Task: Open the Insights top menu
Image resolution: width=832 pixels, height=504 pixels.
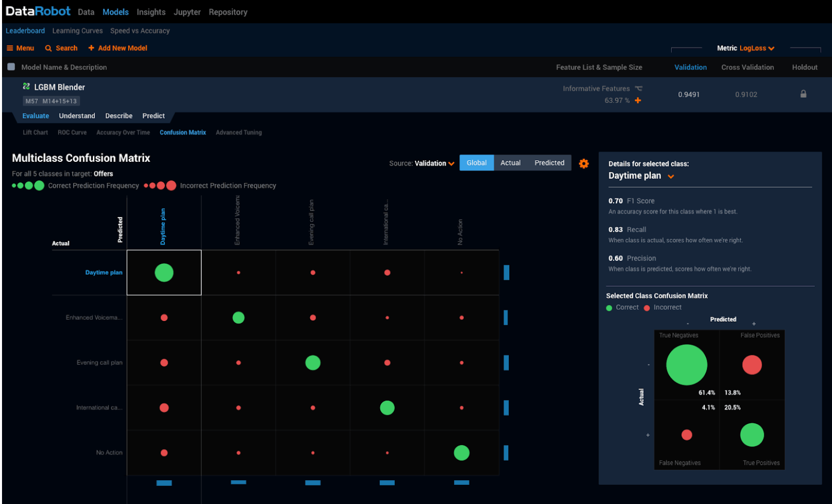Action: pyautogui.click(x=151, y=12)
